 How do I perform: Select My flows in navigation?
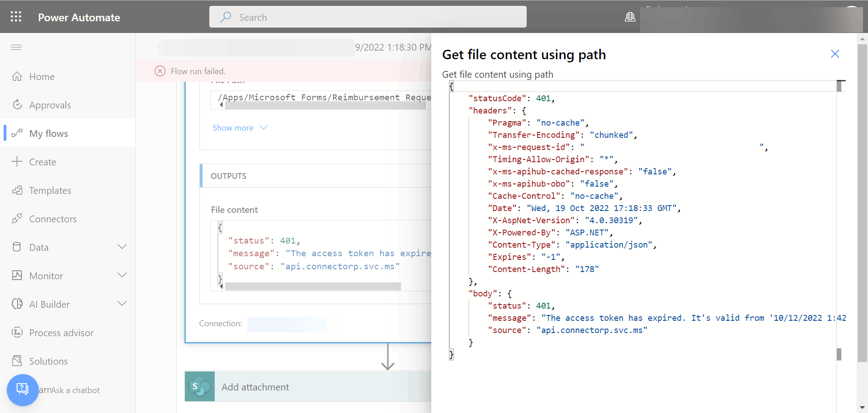click(x=48, y=133)
